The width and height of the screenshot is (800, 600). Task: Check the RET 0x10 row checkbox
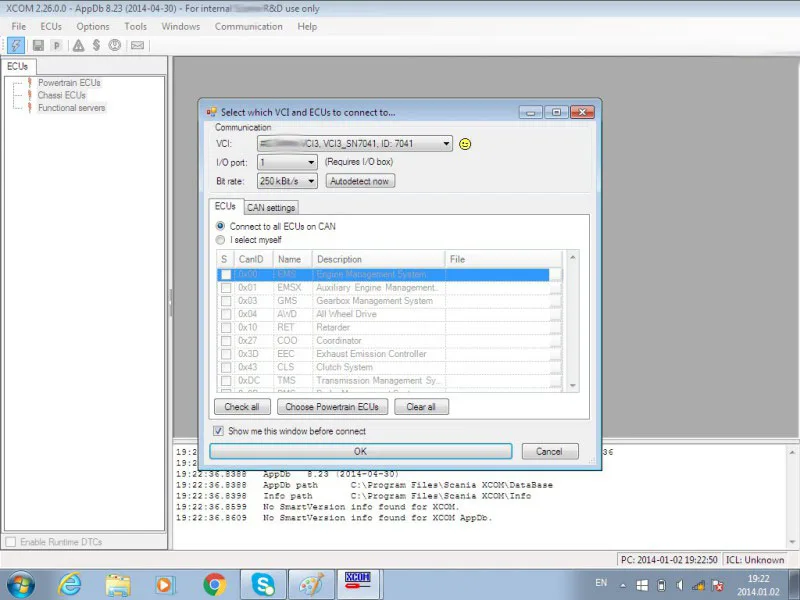click(x=226, y=328)
